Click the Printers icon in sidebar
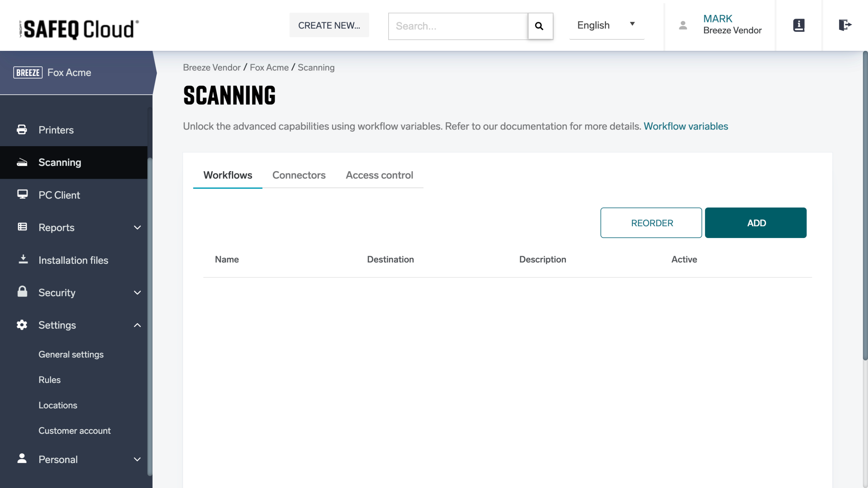The height and width of the screenshot is (488, 868). coord(22,130)
